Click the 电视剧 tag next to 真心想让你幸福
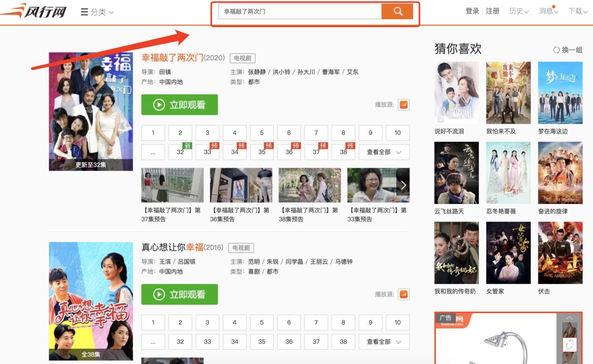The height and width of the screenshot is (364, 593). (241, 248)
